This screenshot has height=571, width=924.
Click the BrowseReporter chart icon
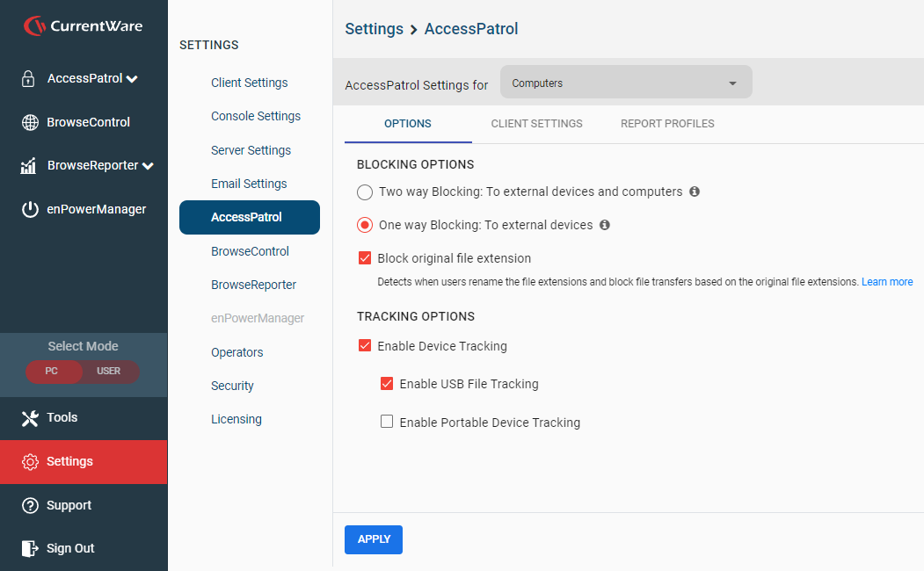pyautogui.click(x=28, y=166)
